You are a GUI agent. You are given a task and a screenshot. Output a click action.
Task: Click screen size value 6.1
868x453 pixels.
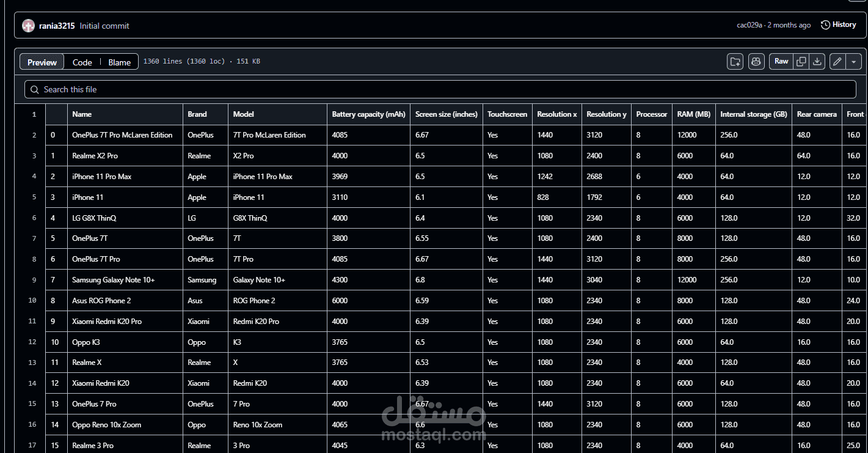[420, 197]
